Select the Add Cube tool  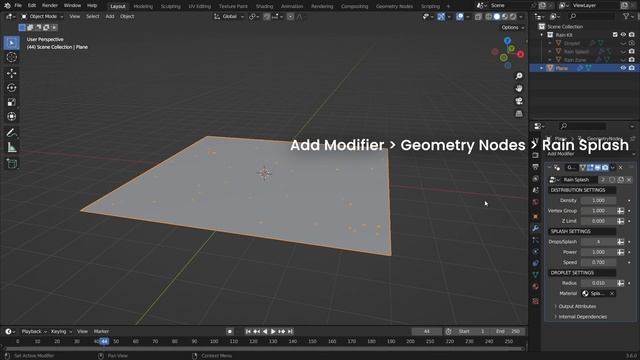click(11, 164)
